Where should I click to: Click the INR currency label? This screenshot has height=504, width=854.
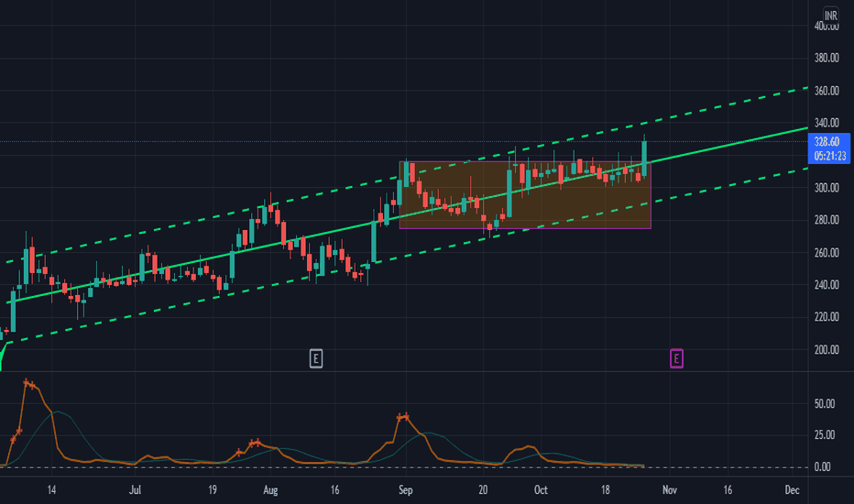(x=830, y=16)
